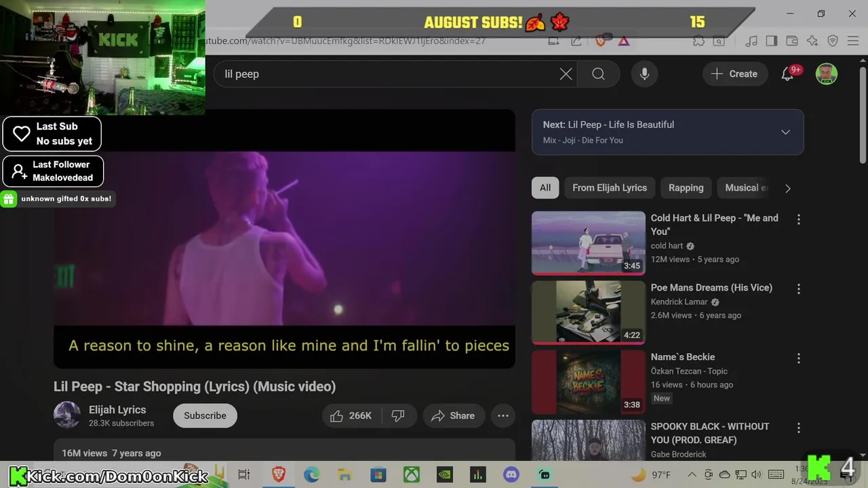Open the 'Poe Mans Dreams (His Vice)' title
Screen dimensions: 868x488
(x=711, y=287)
